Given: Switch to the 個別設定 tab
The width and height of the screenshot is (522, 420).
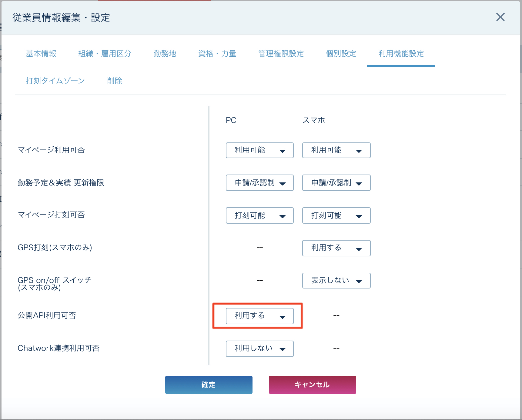Looking at the screenshot, I should click(341, 54).
